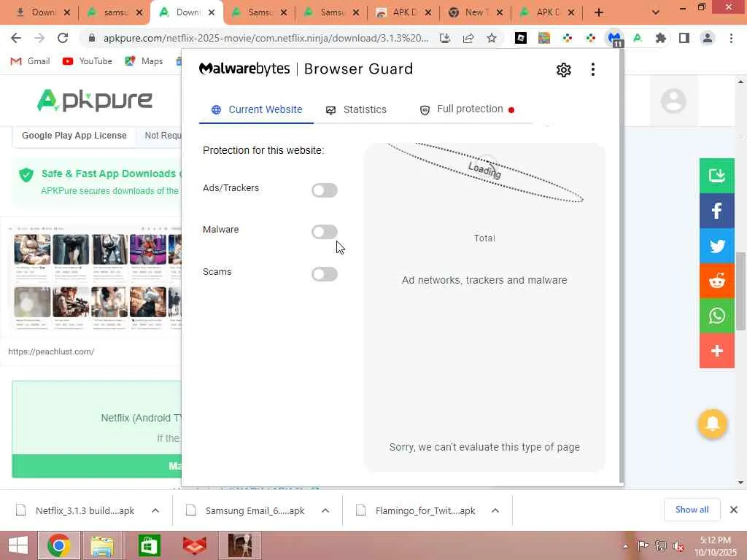Image resolution: width=747 pixels, height=560 pixels.
Task: Click the APKPure logo
Action: [94, 100]
